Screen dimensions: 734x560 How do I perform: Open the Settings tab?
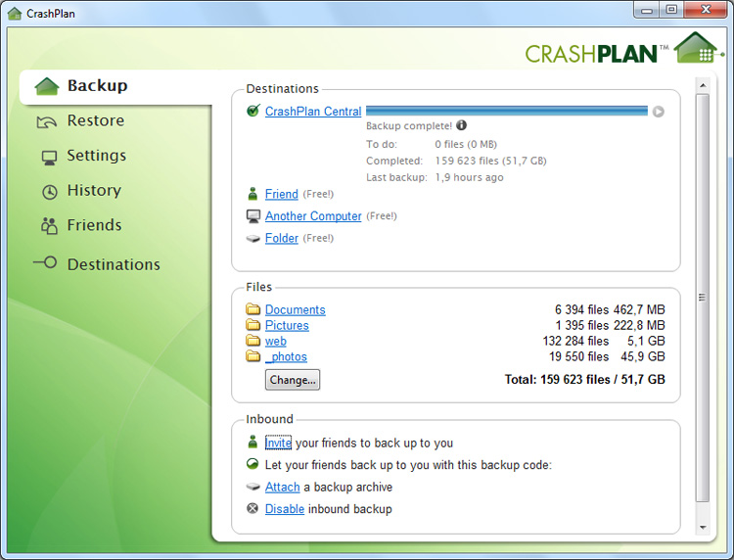(97, 156)
